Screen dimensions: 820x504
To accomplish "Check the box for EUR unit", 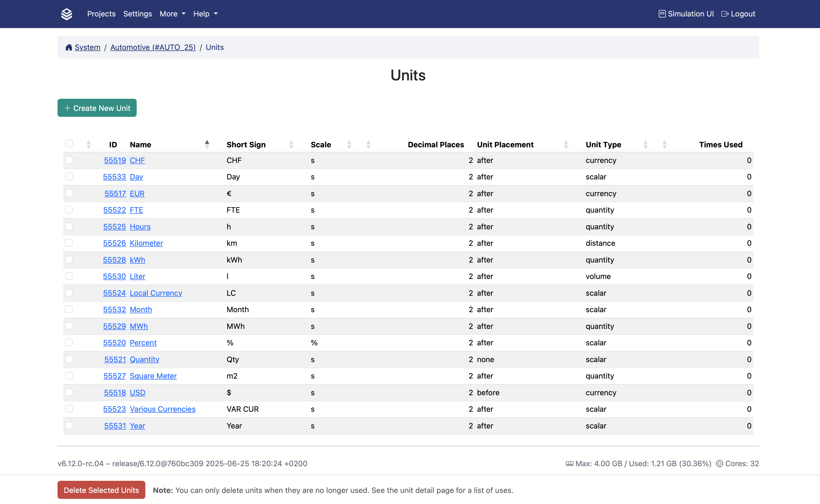I will pos(69,193).
